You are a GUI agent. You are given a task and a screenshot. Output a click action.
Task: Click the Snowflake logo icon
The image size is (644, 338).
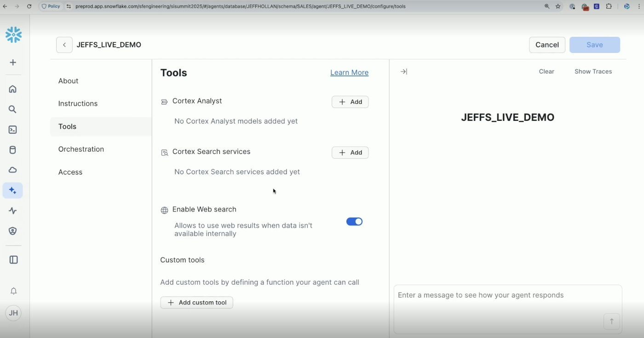pyautogui.click(x=13, y=35)
